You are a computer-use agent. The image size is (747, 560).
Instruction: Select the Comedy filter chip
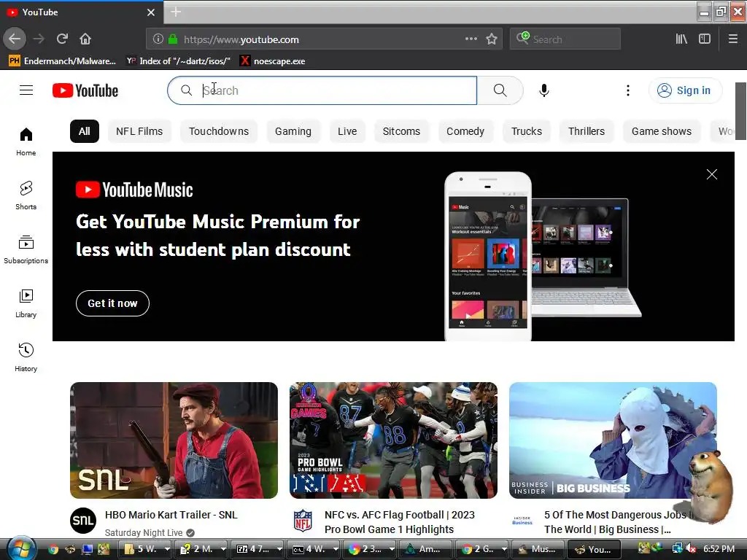tap(465, 131)
